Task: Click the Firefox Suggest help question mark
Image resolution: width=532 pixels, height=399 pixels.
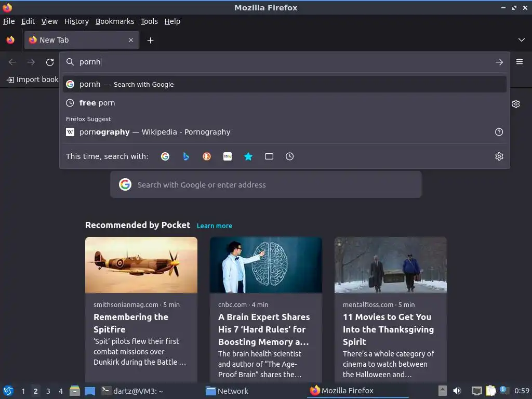Action: tap(499, 132)
